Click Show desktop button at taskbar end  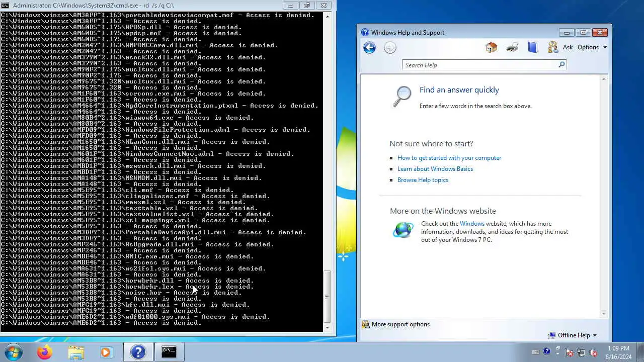640,352
